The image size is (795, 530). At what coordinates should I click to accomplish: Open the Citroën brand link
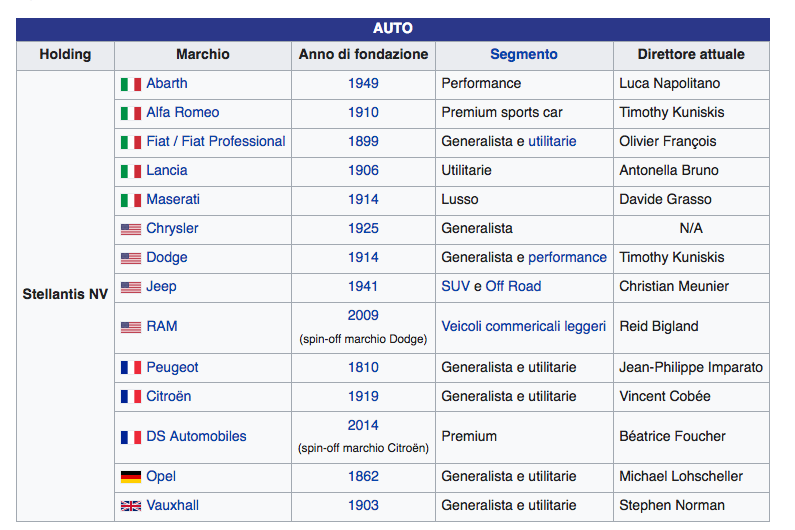[x=169, y=397]
